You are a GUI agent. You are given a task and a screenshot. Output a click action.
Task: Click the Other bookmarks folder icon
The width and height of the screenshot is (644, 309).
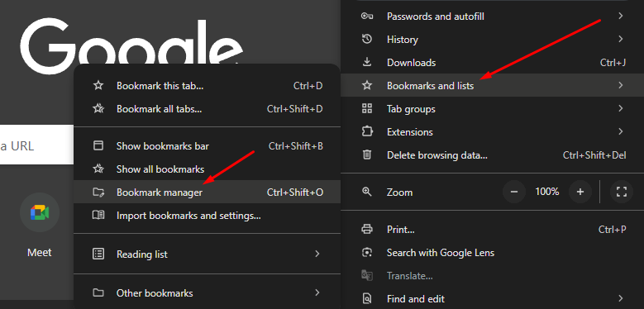[98, 292]
